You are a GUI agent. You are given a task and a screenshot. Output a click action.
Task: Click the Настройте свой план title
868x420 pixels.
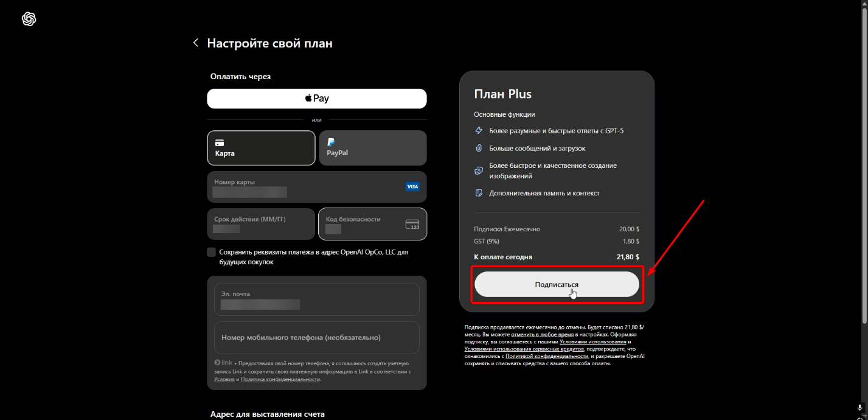click(x=269, y=43)
